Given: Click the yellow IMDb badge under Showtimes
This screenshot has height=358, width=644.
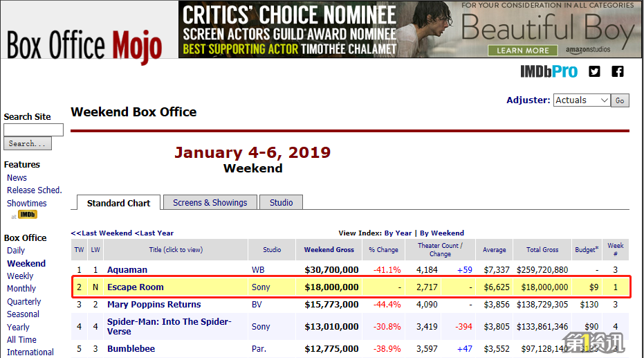Looking at the screenshot, I should tap(28, 215).
